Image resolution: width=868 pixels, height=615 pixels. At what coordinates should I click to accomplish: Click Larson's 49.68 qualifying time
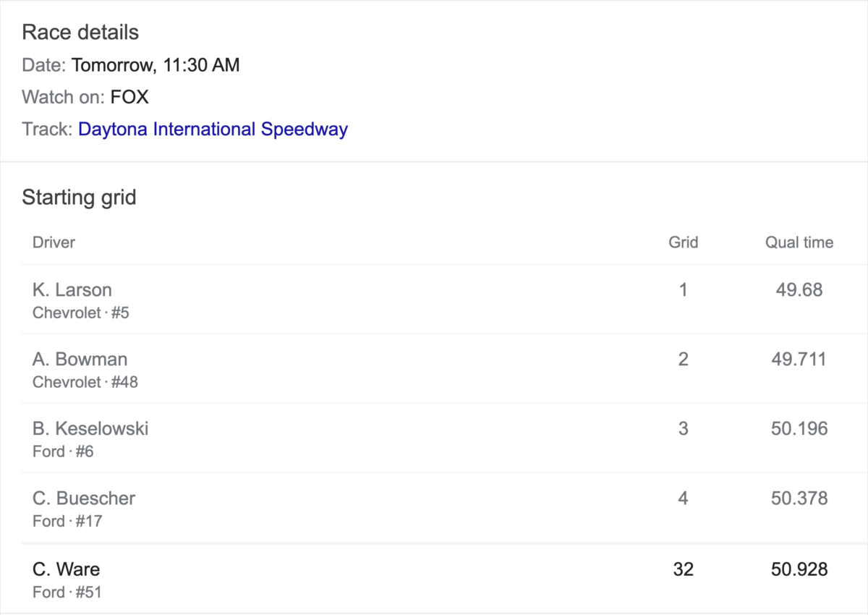(x=799, y=290)
